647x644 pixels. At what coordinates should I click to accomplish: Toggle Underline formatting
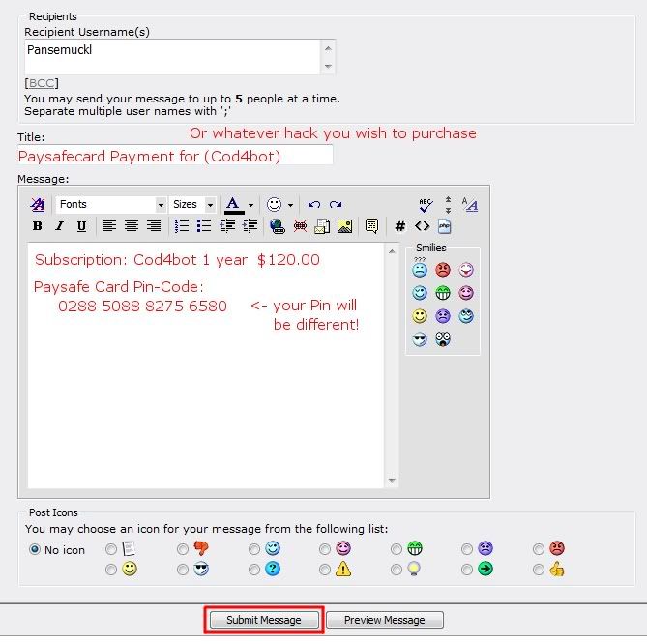(81, 226)
